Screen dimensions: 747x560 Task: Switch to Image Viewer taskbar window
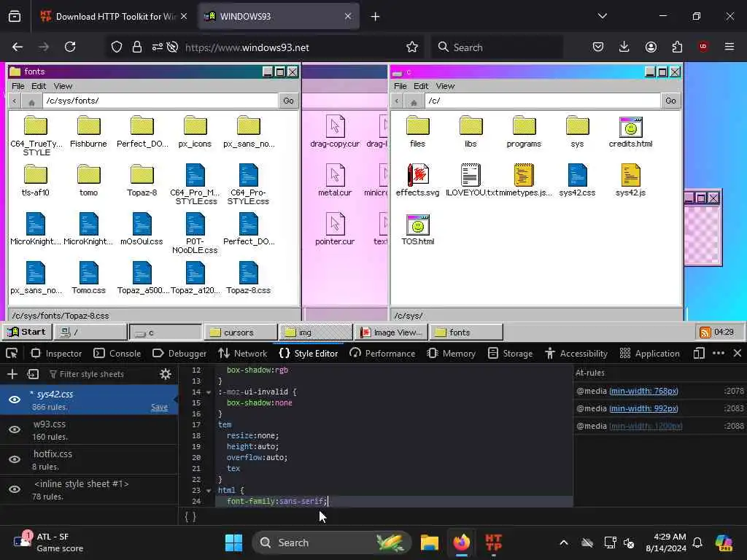(x=391, y=332)
